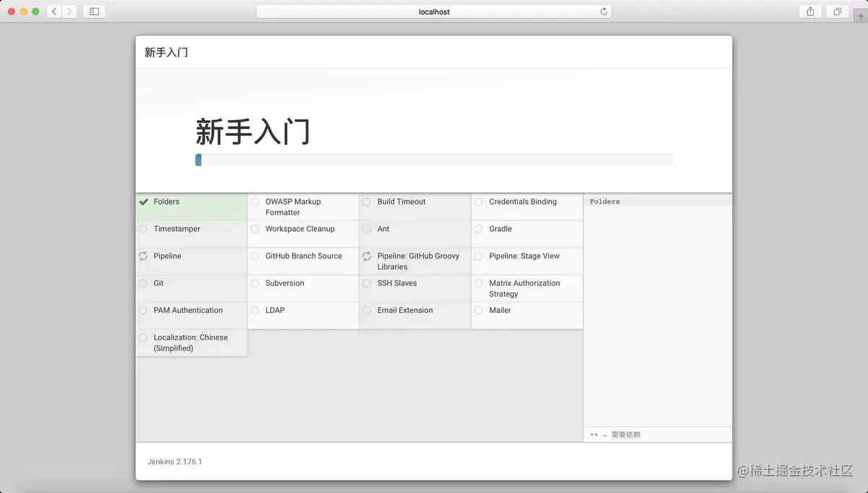Click the pending circle beside OWASP Markup Formatter

pos(255,202)
